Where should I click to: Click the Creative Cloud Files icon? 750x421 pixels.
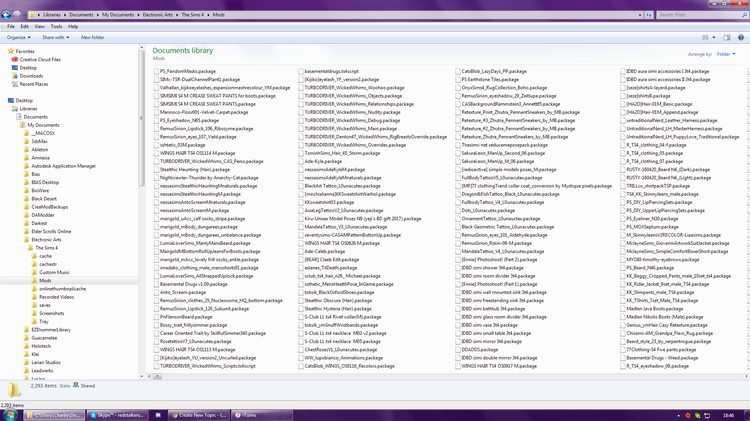click(x=15, y=59)
